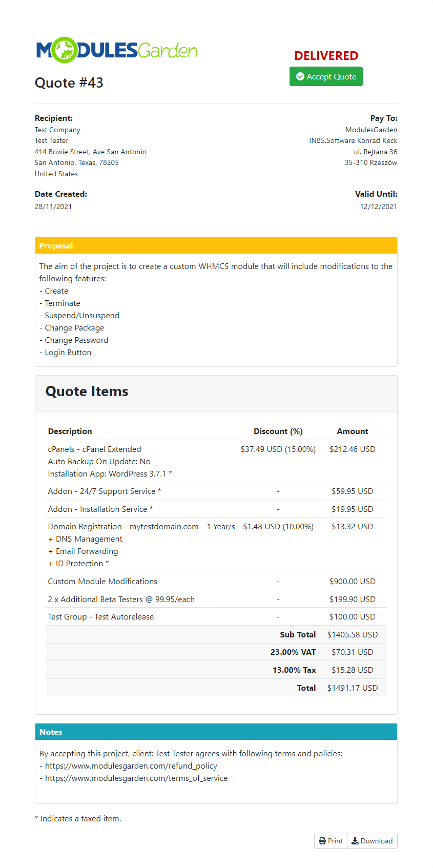This screenshot has width=433, height=868.
Task: Click the $199.90 USD amount
Action: tap(353, 599)
